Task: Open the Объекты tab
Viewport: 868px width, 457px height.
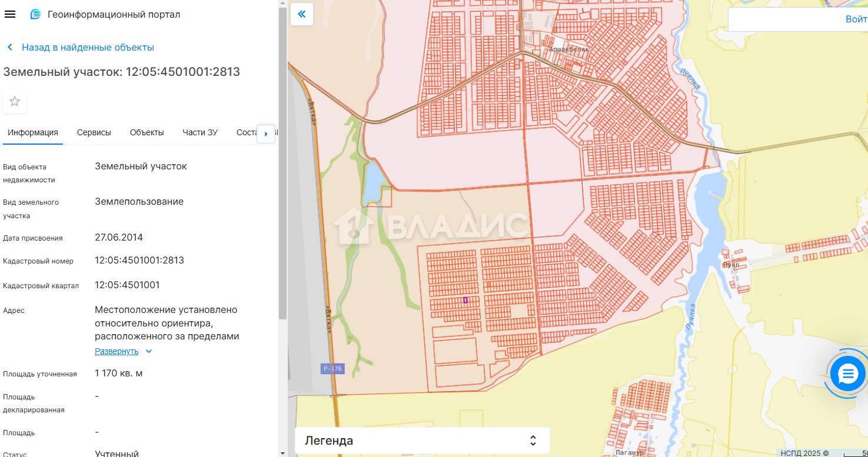Action: coord(147,132)
